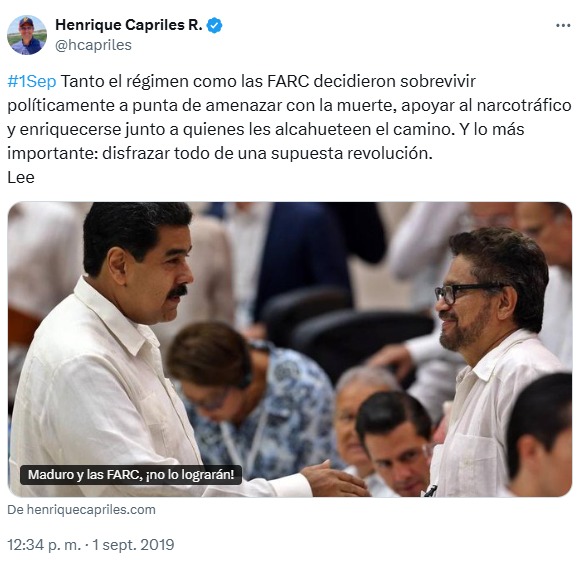Open the #1Sep hashtag
The image size is (579, 566).
click(32, 81)
